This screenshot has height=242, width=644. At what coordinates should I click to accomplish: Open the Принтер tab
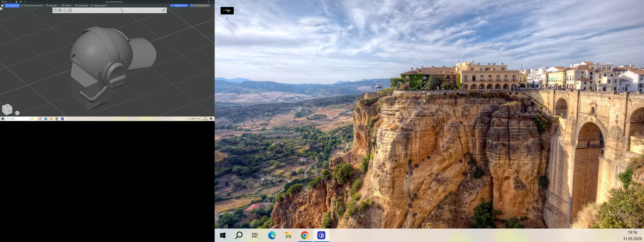click(51, 6)
